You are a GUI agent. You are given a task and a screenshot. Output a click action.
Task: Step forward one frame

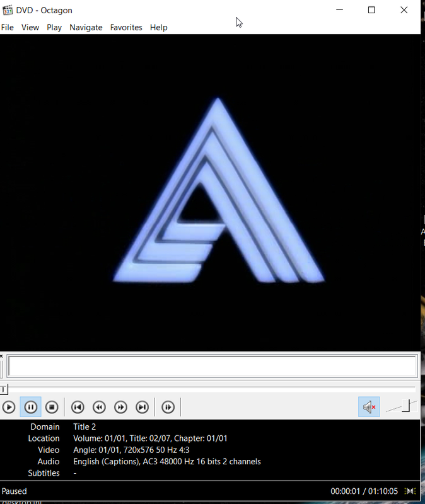coord(168,407)
